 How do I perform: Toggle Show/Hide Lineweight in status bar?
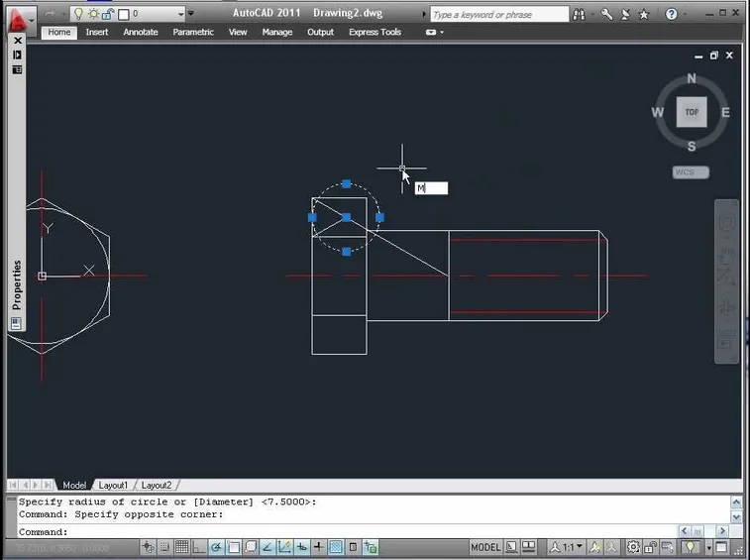point(319,546)
